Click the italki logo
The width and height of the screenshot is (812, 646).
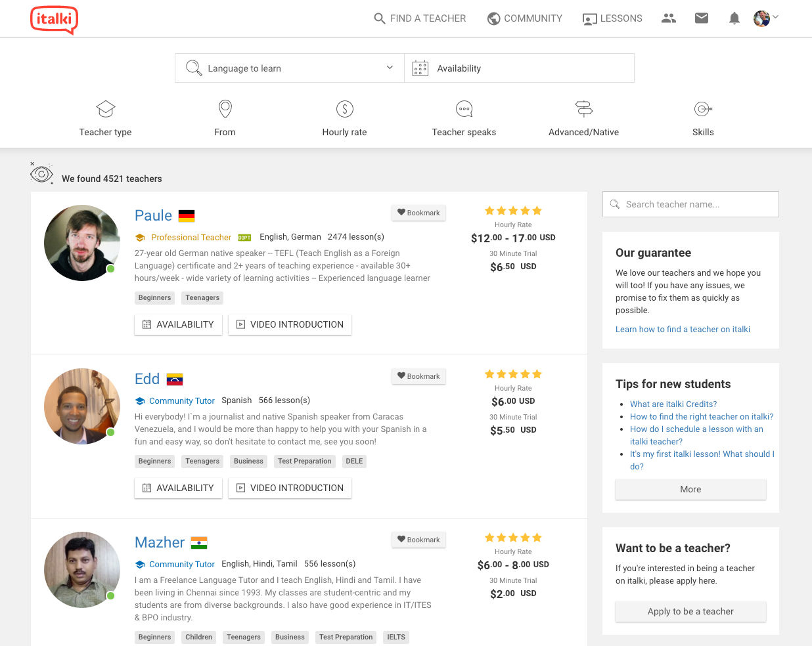point(54,19)
